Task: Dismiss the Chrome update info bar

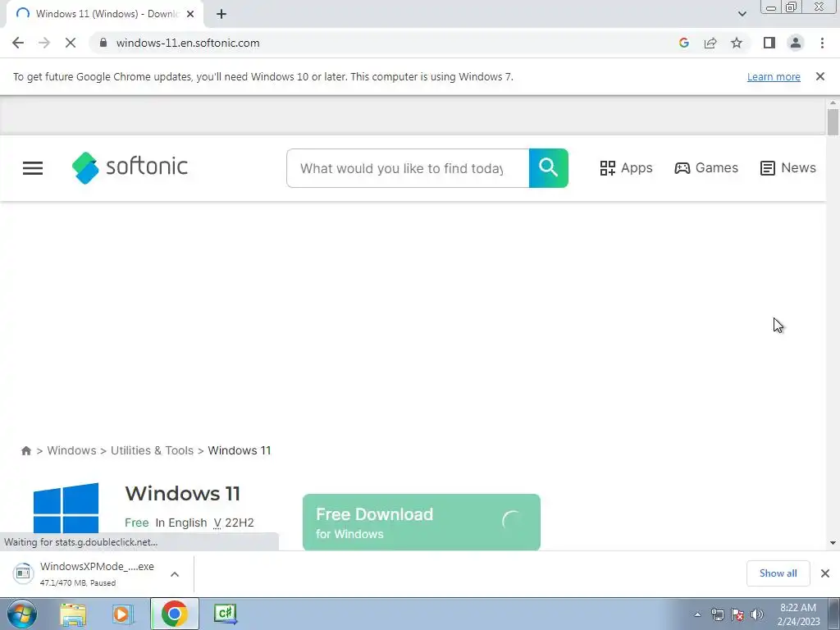Action: point(820,76)
